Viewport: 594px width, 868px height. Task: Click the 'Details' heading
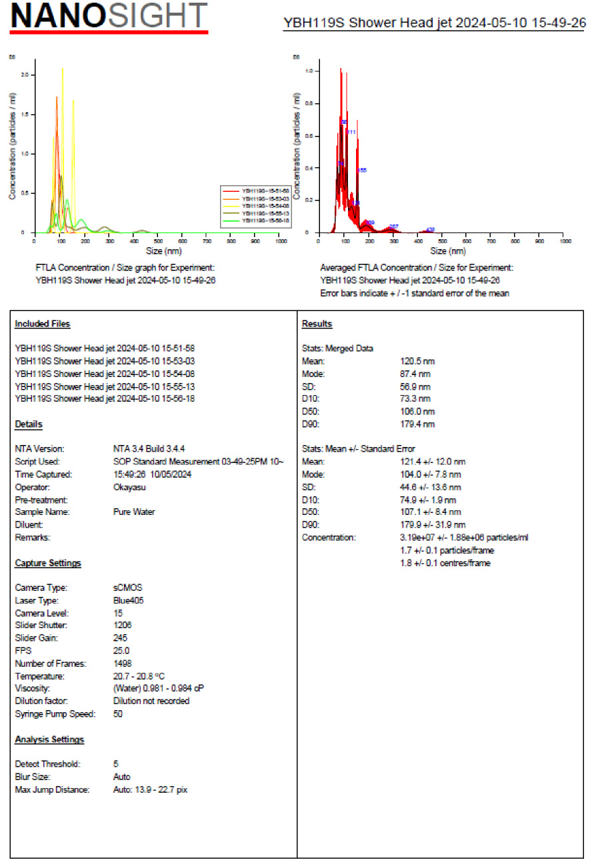click(x=29, y=424)
